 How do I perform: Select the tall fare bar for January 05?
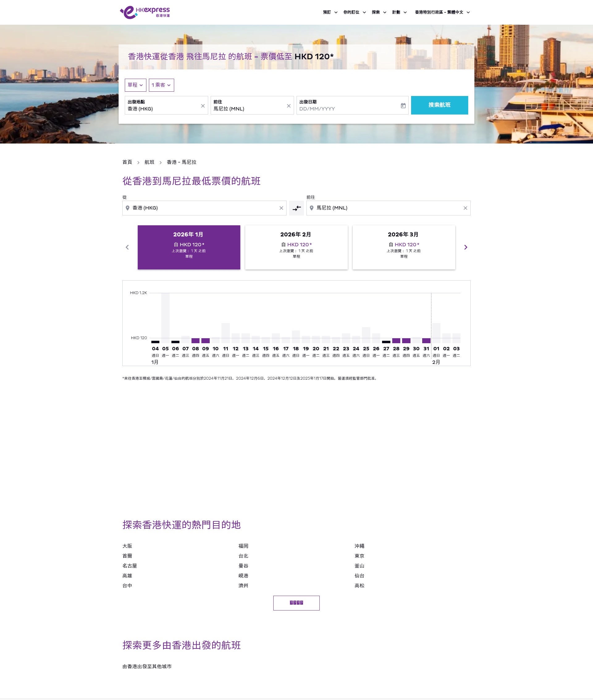coord(166,318)
